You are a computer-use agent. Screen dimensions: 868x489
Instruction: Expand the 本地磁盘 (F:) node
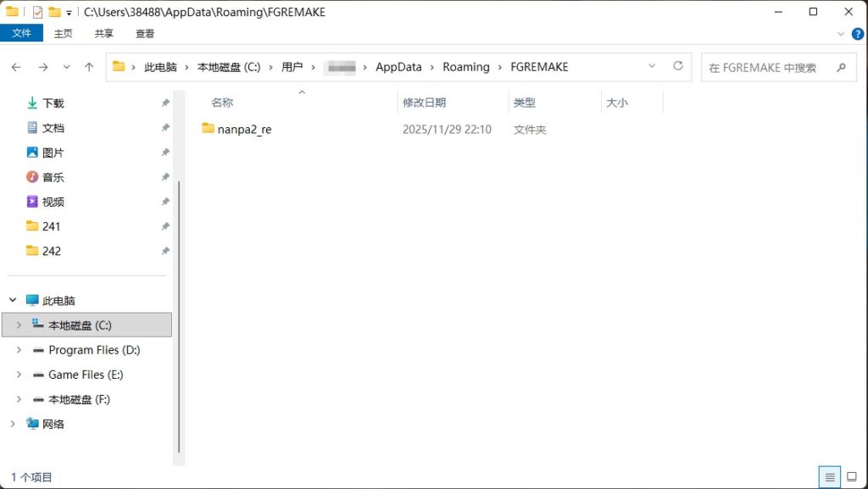click(19, 399)
